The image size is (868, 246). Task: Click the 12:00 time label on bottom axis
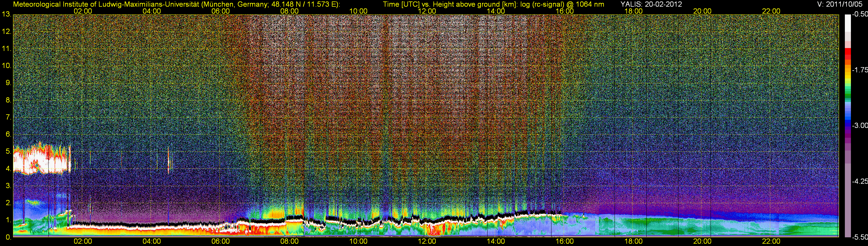(x=427, y=241)
